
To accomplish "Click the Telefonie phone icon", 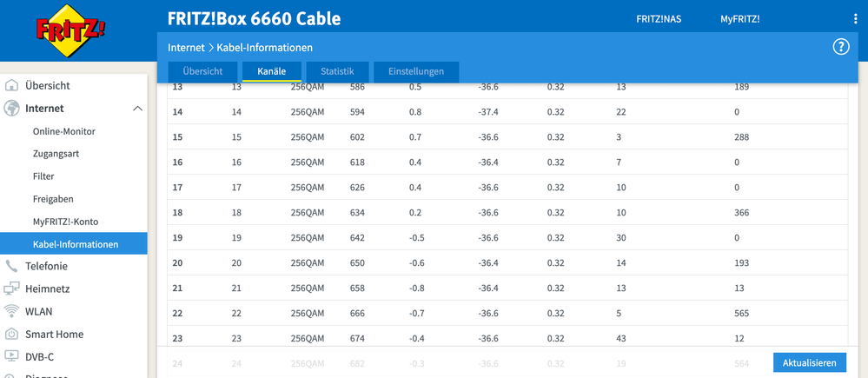I will (x=11, y=266).
